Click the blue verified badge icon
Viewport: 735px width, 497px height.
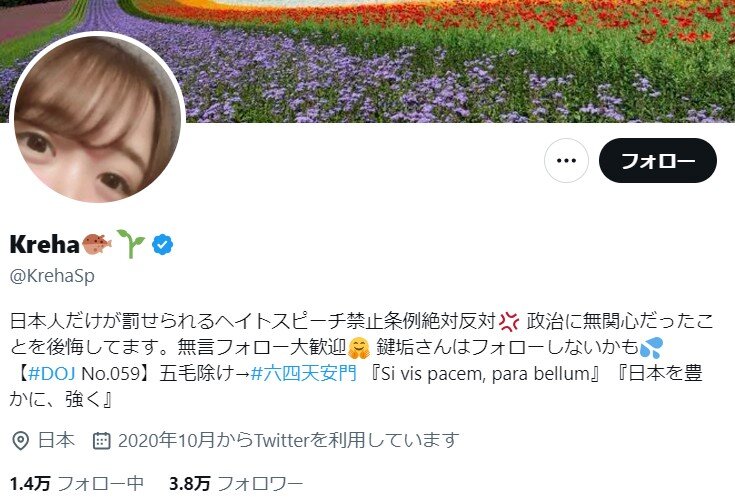click(x=163, y=244)
